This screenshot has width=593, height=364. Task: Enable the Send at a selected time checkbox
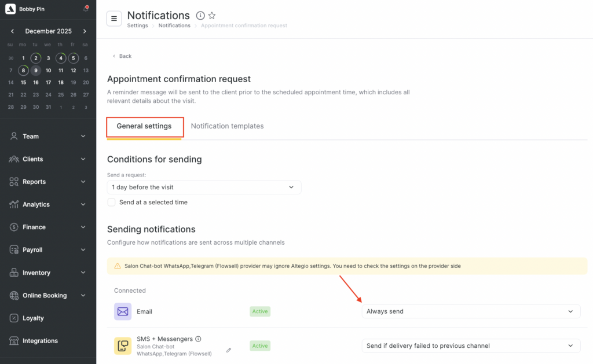click(x=112, y=203)
